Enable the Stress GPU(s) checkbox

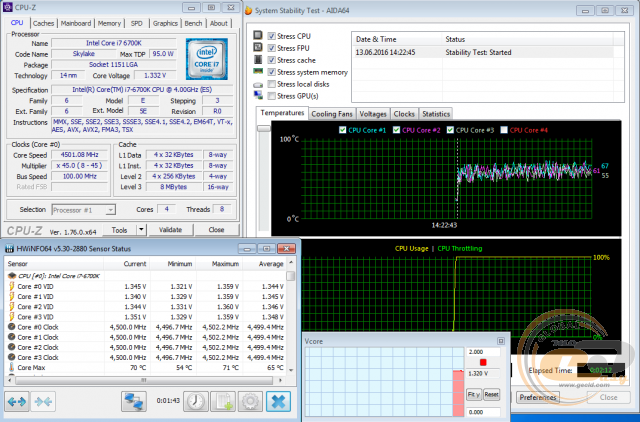click(x=271, y=96)
